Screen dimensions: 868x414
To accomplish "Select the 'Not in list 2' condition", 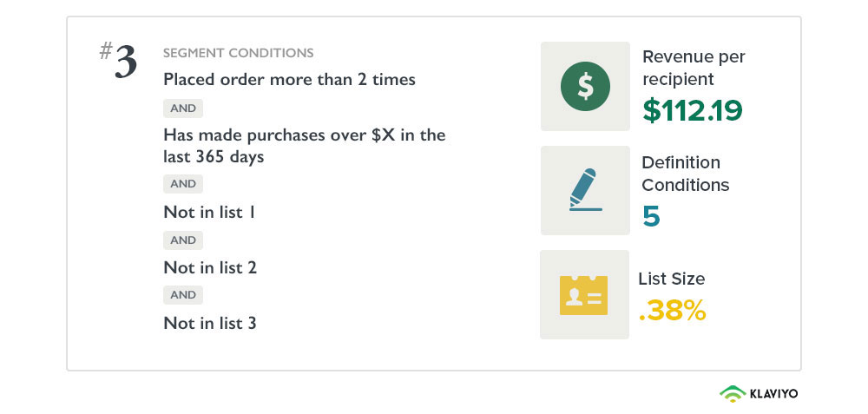I will coord(210,267).
